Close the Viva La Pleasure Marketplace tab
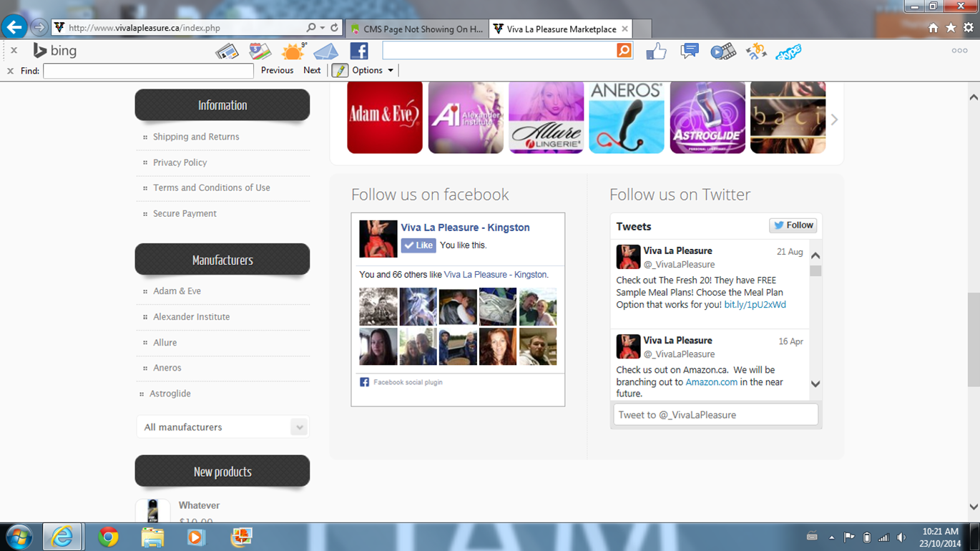 (x=624, y=29)
